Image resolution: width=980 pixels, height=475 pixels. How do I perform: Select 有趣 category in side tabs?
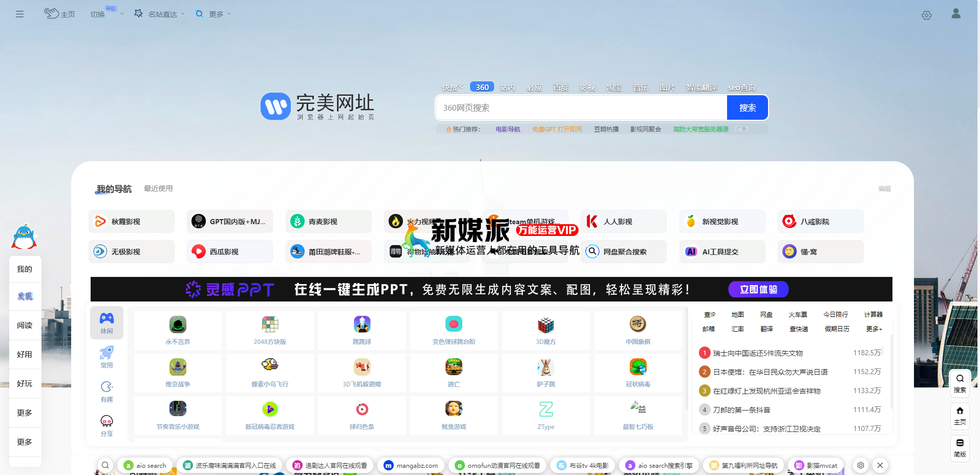pyautogui.click(x=106, y=392)
